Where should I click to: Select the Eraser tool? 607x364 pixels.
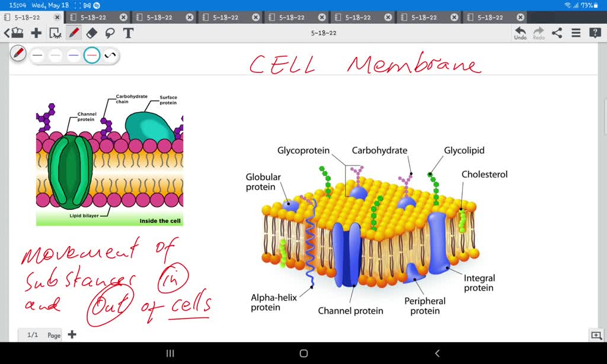click(x=91, y=33)
